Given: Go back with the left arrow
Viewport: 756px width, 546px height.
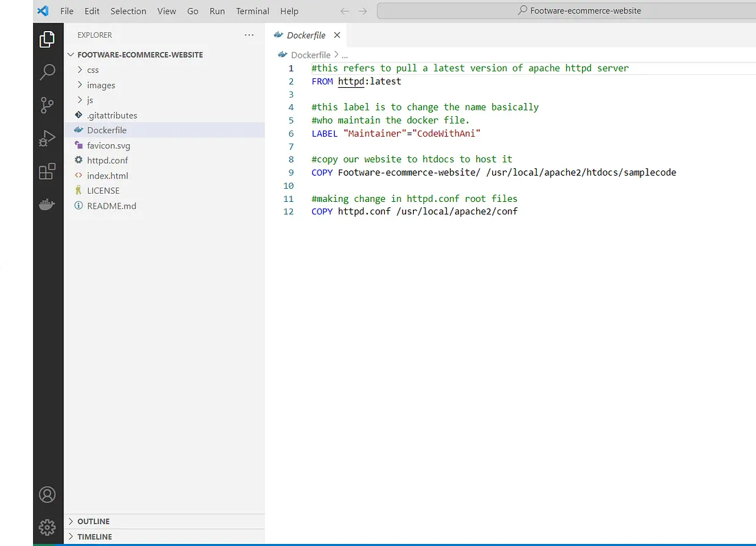Looking at the screenshot, I should click(344, 11).
